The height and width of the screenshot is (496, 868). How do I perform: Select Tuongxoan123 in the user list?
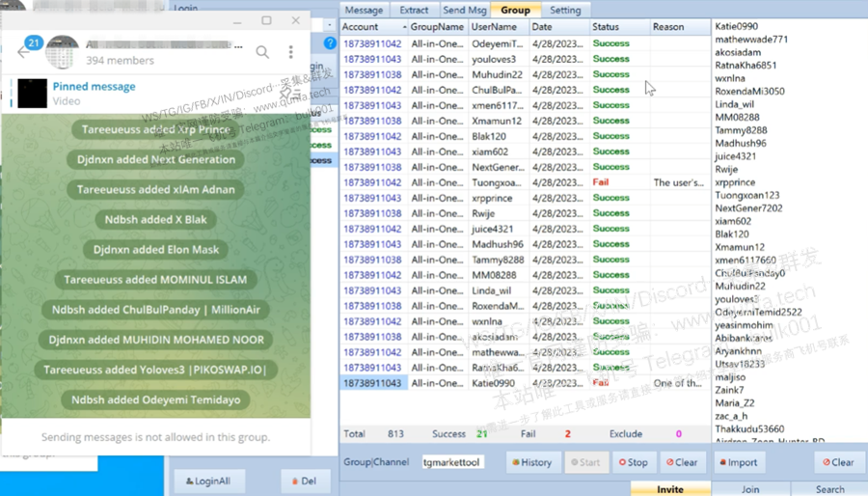pyautogui.click(x=746, y=195)
